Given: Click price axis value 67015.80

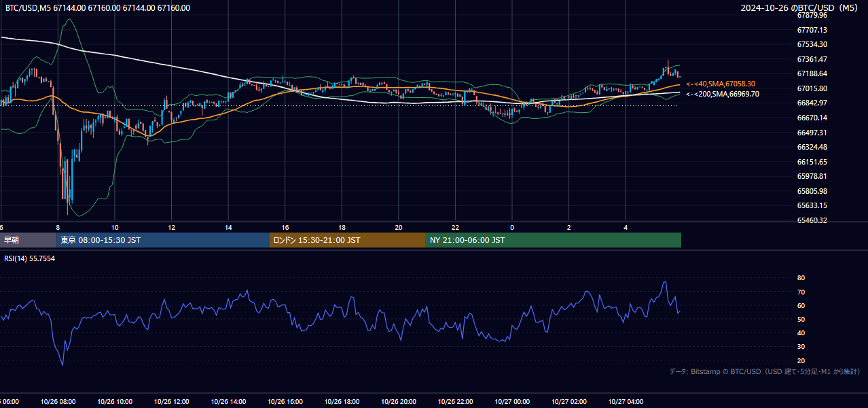Looking at the screenshot, I should click(x=812, y=88).
